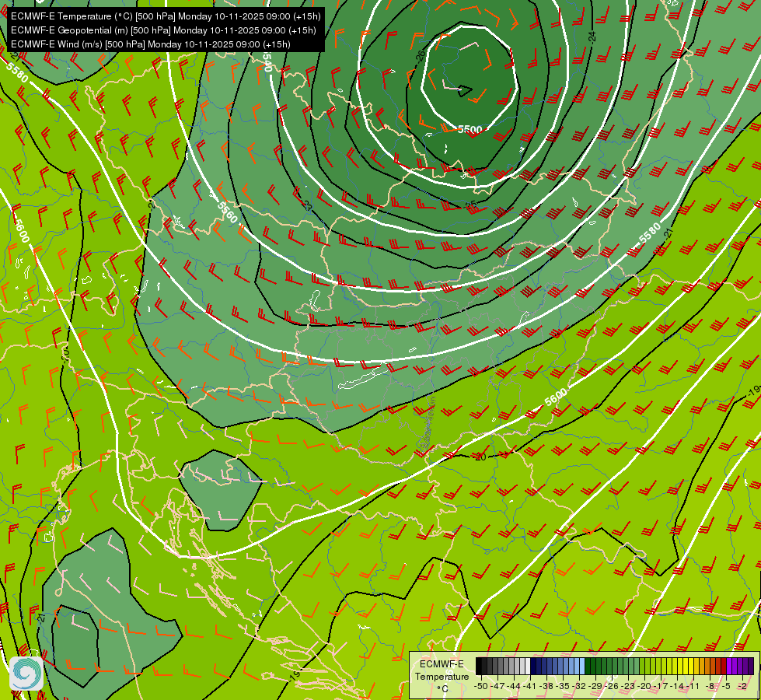Click the -38 value in the legend scale
The height and width of the screenshot is (700, 761).
pyautogui.click(x=546, y=686)
